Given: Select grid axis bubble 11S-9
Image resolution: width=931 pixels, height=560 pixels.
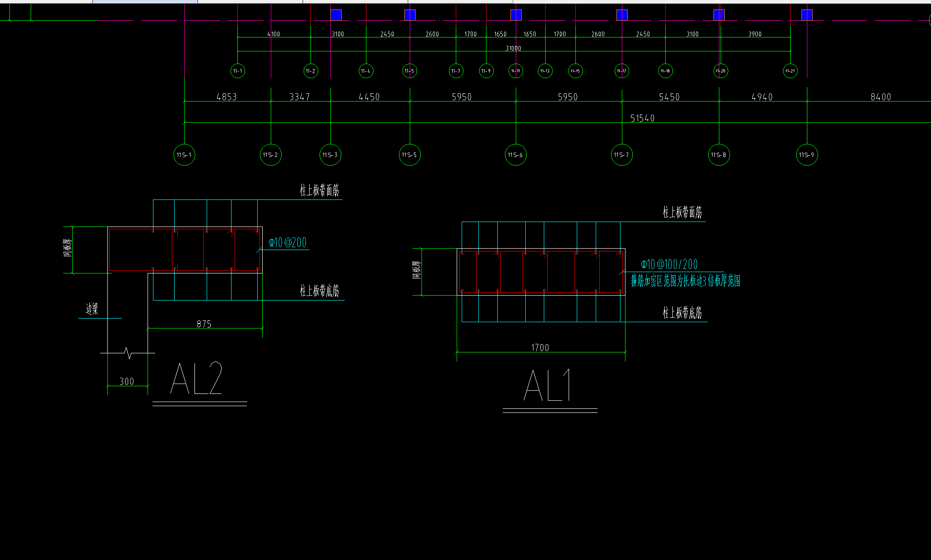Looking at the screenshot, I should coord(807,155).
